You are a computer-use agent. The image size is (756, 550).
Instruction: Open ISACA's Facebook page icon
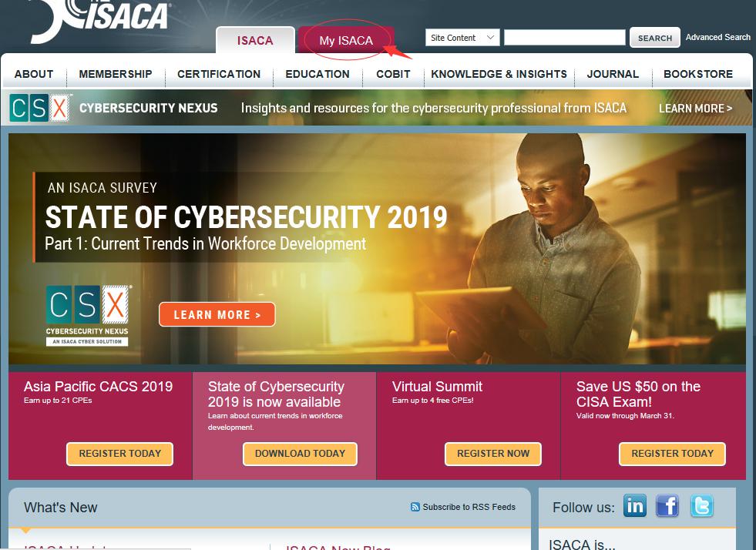[x=667, y=505]
